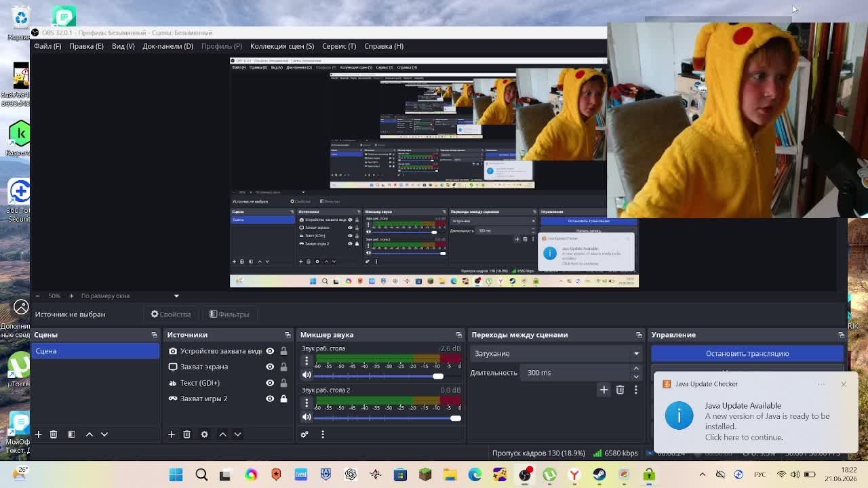The width and height of the screenshot is (868, 488).
Task: Open Steam from the taskbar
Action: pos(599,475)
